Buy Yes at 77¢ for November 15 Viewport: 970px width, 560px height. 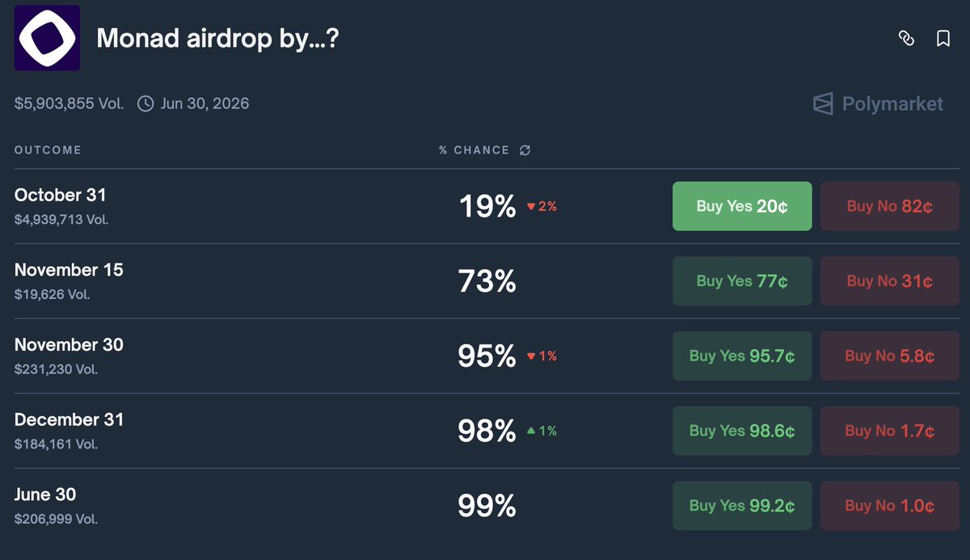742,281
